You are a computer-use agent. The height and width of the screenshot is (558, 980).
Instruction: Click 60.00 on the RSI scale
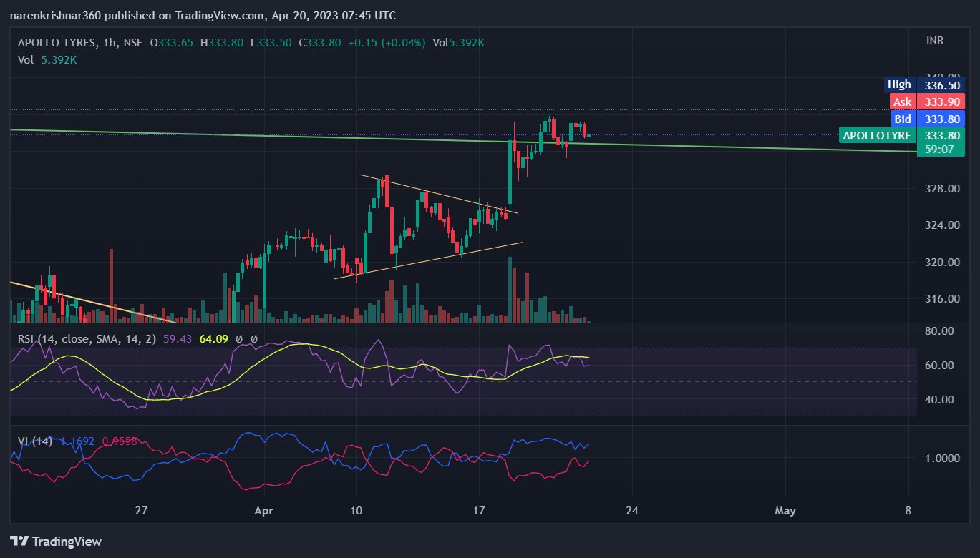coord(938,365)
